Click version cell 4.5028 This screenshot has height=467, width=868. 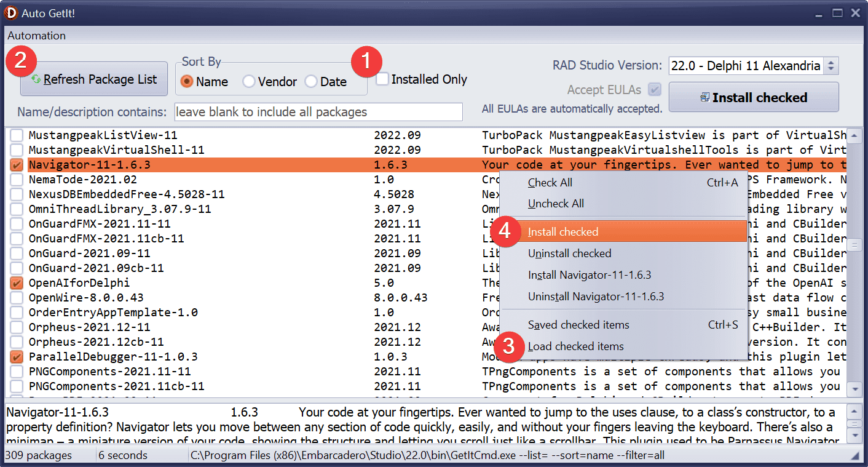(394, 194)
